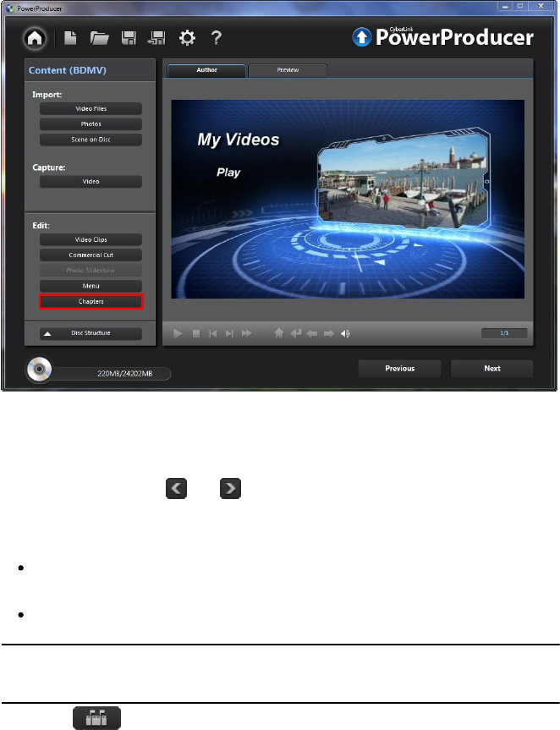Expand the Disc Structure panel
The image size is (560, 730).
pyautogui.click(x=91, y=333)
